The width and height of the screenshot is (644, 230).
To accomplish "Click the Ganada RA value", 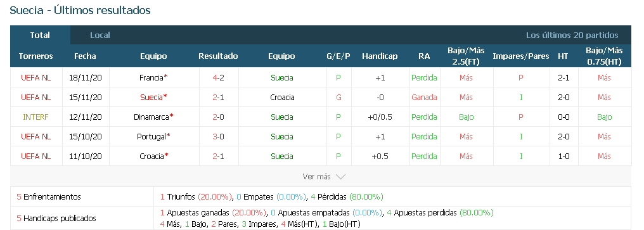I will [424, 98].
